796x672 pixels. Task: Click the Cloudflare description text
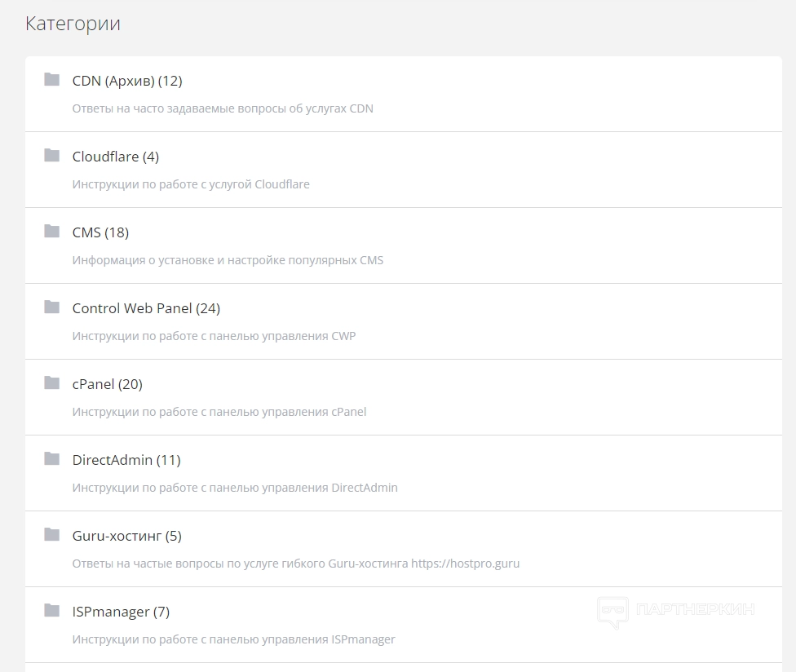tap(191, 184)
